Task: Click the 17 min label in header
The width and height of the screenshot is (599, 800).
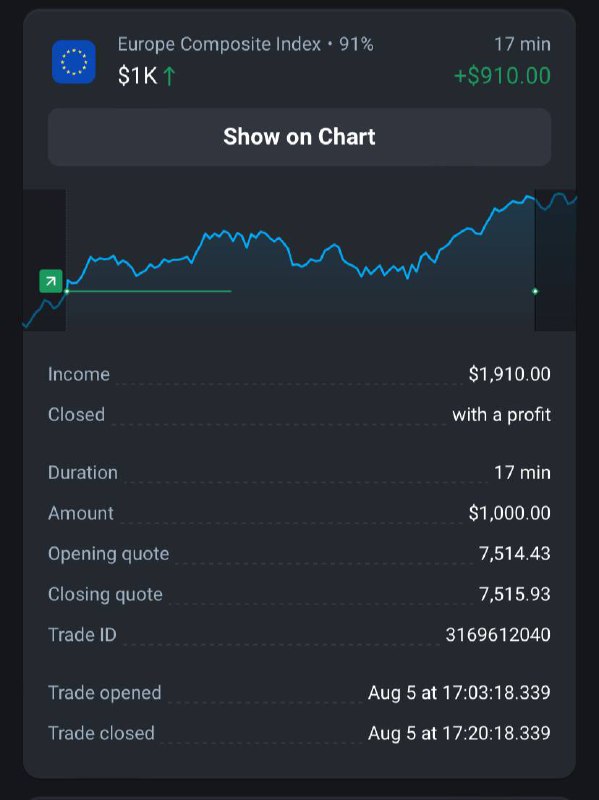Action: click(522, 44)
